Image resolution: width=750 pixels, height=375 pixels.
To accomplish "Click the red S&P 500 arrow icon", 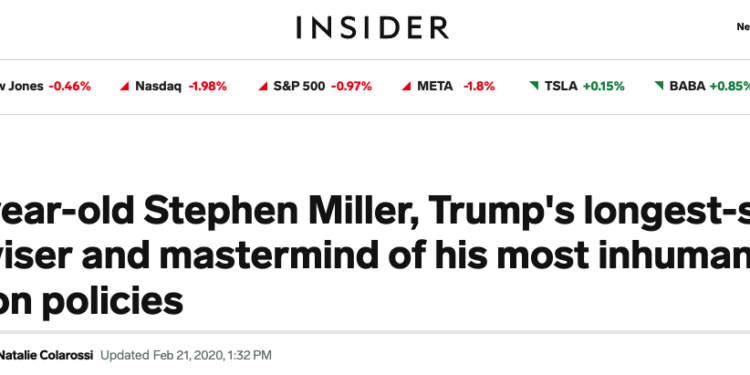I will [x=263, y=86].
